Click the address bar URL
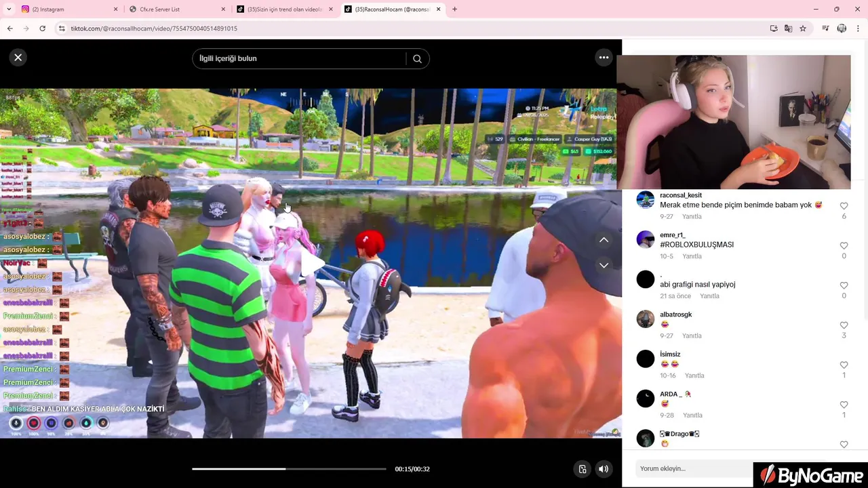868x488 pixels. pos(155,28)
